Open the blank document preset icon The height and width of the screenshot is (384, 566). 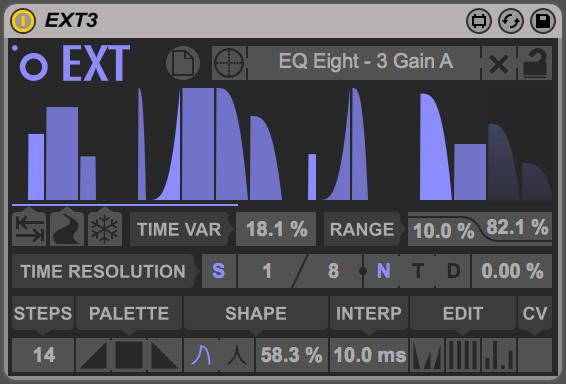pos(183,63)
